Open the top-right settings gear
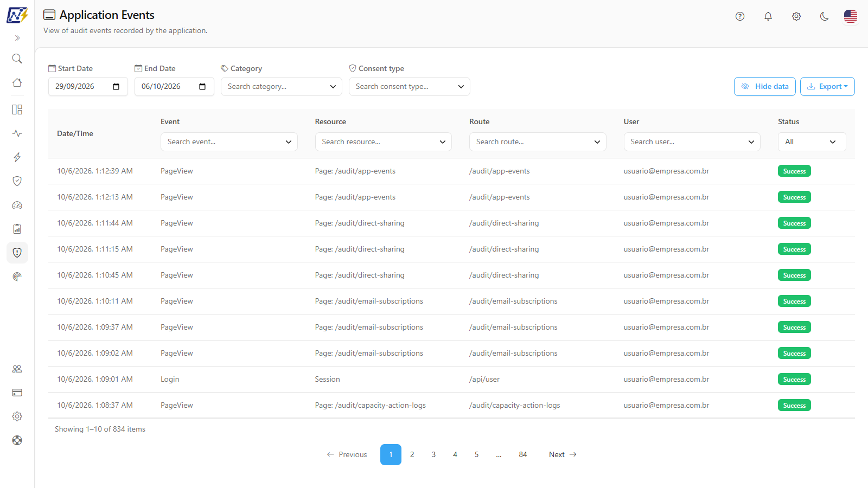Image resolution: width=868 pixels, height=488 pixels. tap(796, 16)
